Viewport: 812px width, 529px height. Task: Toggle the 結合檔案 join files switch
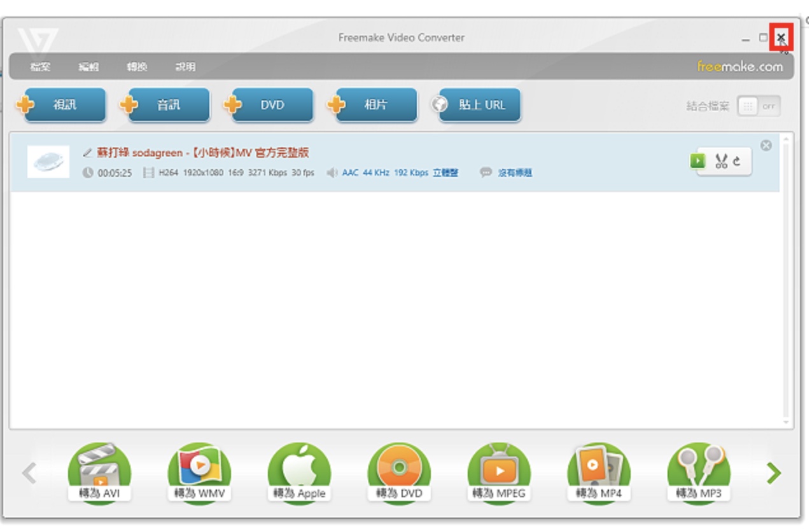coord(759,106)
